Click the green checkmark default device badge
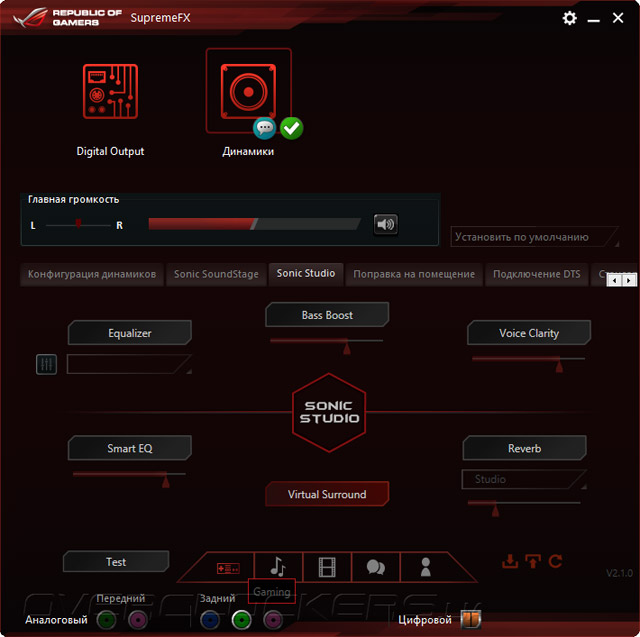The height and width of the screenshot is (637, 640). coord(291,128)
